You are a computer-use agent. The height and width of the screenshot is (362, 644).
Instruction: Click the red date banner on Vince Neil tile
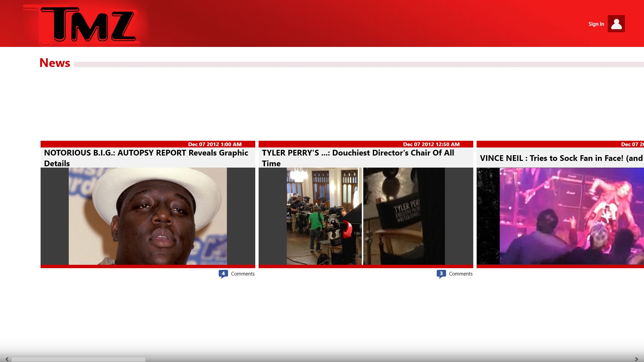tap(559, 144)
